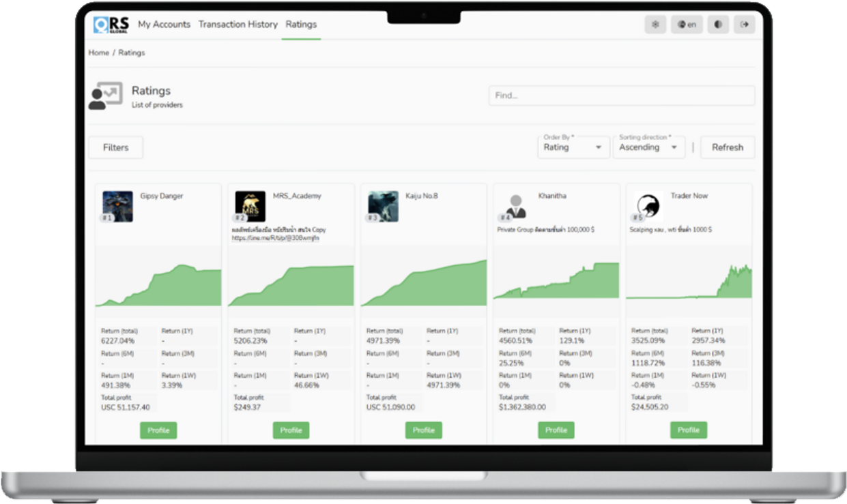Viewport: 847px width, 504px height.
Task: Click the MRS_Academy avatar logo
Action: [x=250, y=206]
